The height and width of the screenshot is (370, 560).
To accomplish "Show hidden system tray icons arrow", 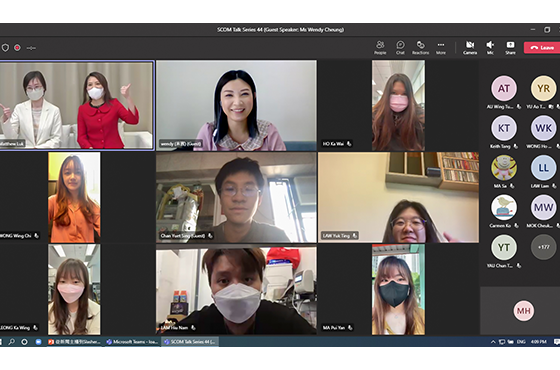I will (493, 342).
